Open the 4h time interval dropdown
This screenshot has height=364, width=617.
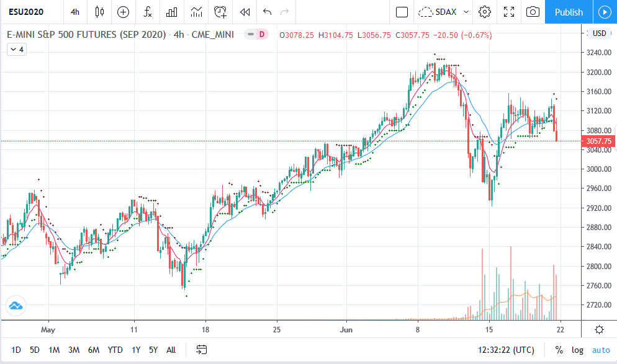click(x=74, y=12)
